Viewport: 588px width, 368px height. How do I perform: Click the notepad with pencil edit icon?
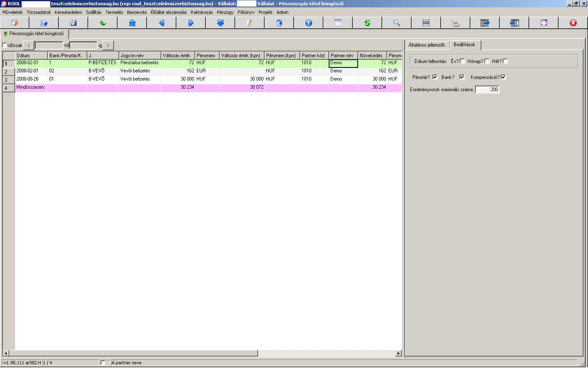click(x=250, y=23)
